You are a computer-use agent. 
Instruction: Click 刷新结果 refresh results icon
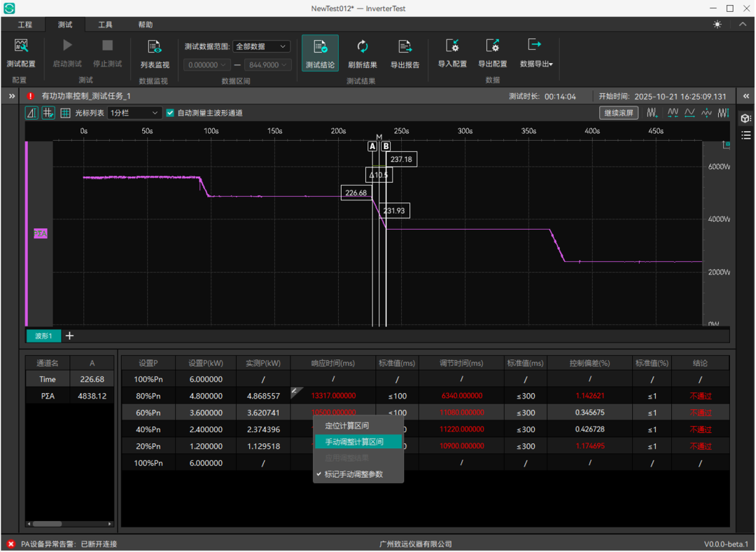362,53
